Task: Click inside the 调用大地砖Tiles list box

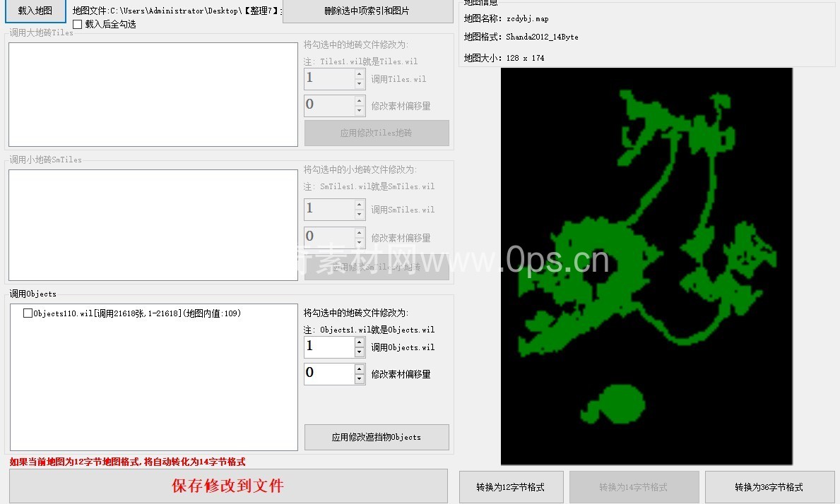Action: [153, 95]
